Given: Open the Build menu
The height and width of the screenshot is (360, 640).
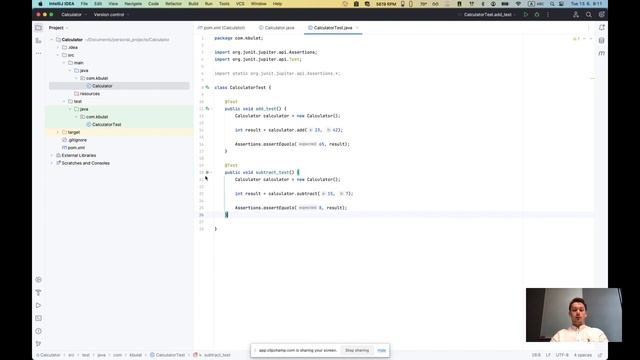Looking at the screenshot, I should click(x=193, y=4).
